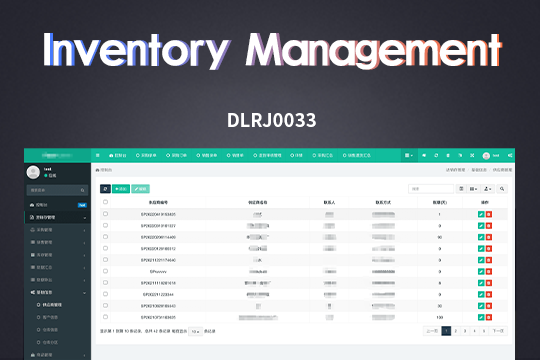
Task: Click the trash icon in green header
Action: [x=448, y=155]
